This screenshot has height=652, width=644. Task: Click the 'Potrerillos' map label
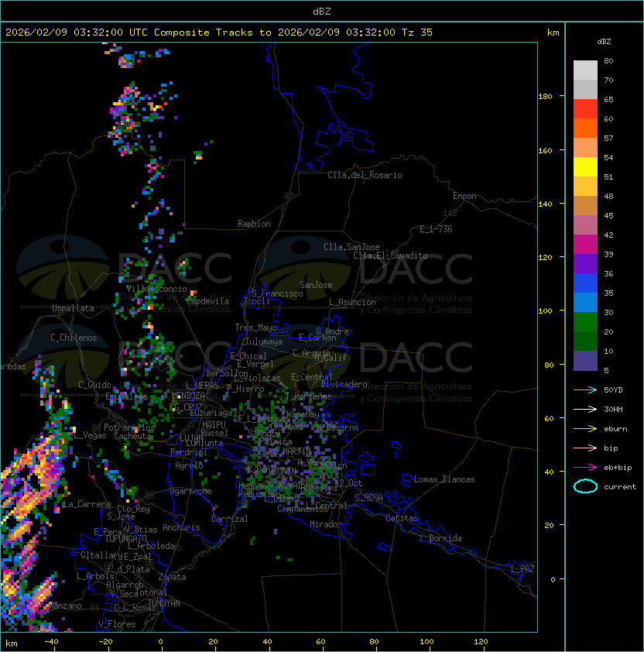129,427
